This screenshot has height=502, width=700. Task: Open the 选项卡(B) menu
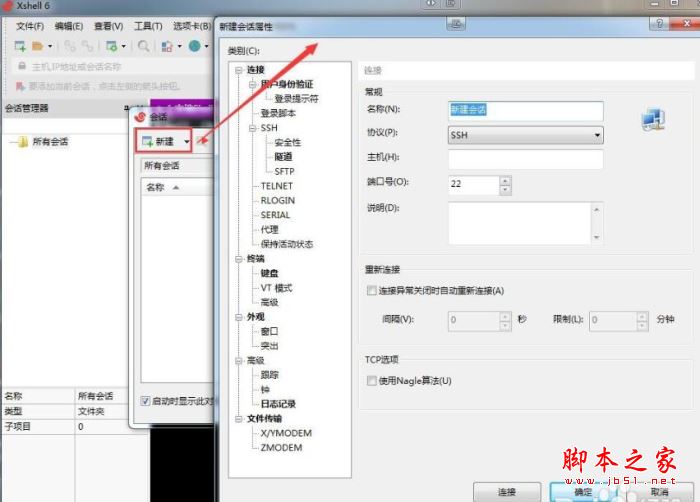click(x=192, y=26)
